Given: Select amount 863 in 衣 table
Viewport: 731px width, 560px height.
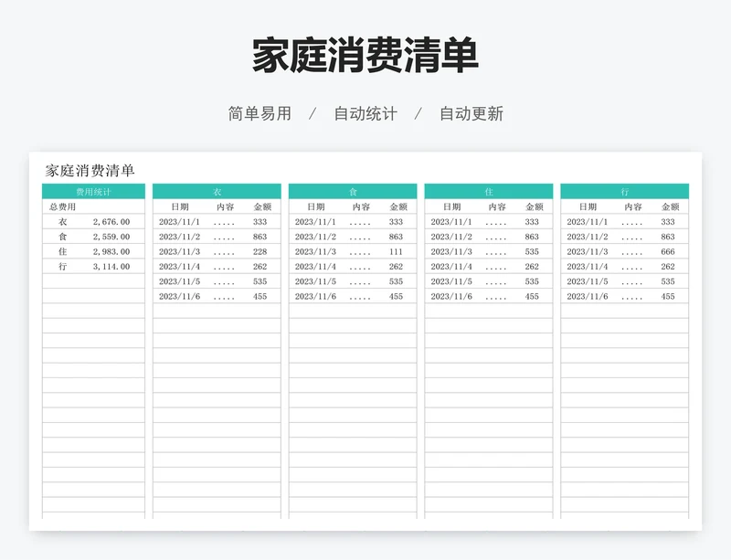Looking at the screenshot, I should tap(260, 237).
